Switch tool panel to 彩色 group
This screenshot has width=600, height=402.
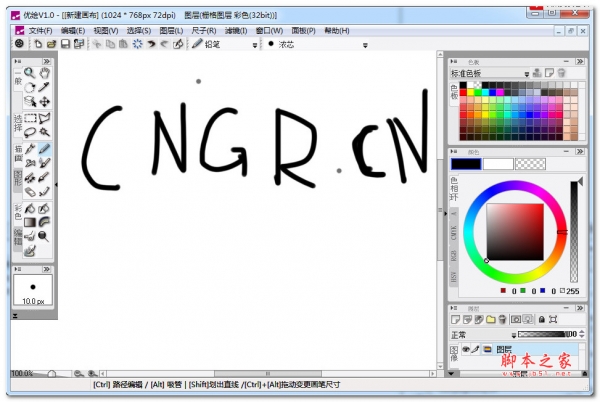18,212
